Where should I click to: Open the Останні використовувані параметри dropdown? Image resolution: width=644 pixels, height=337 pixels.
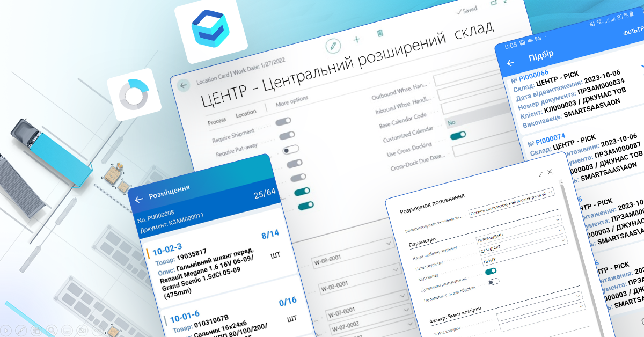click(x=551, y=191)
